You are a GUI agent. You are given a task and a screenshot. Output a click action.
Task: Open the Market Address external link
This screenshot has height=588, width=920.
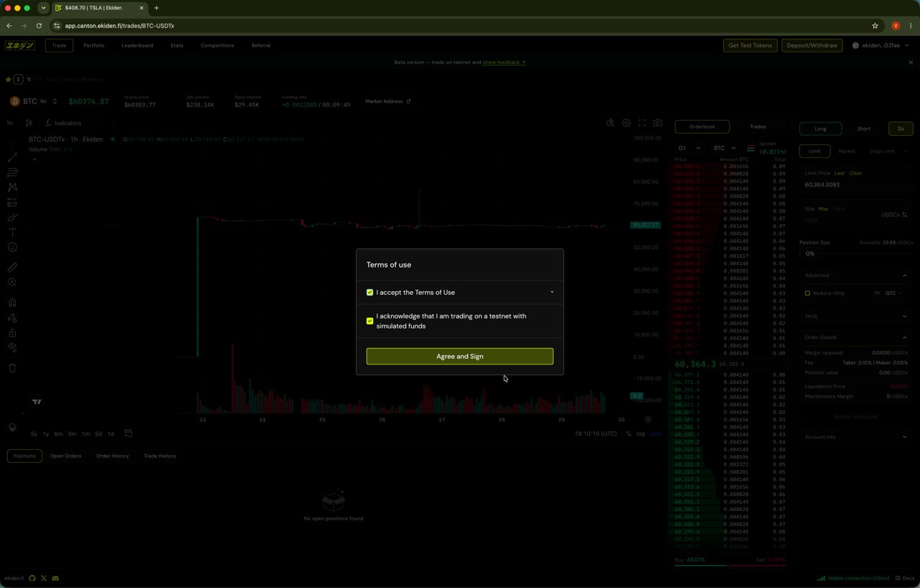coord(388,101)
